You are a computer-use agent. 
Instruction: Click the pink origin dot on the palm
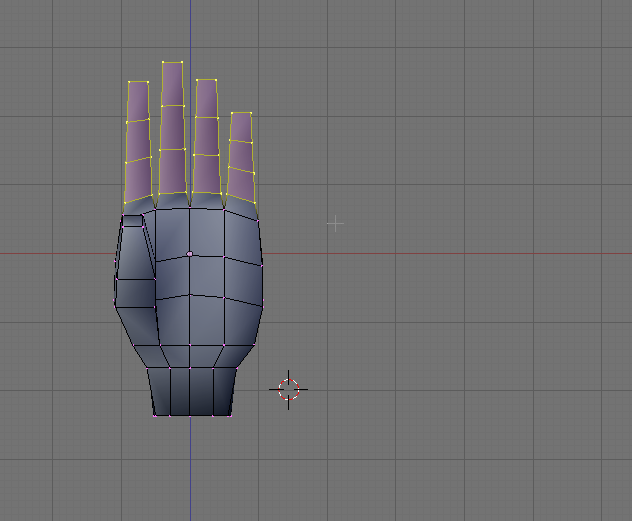click(189, 254)
